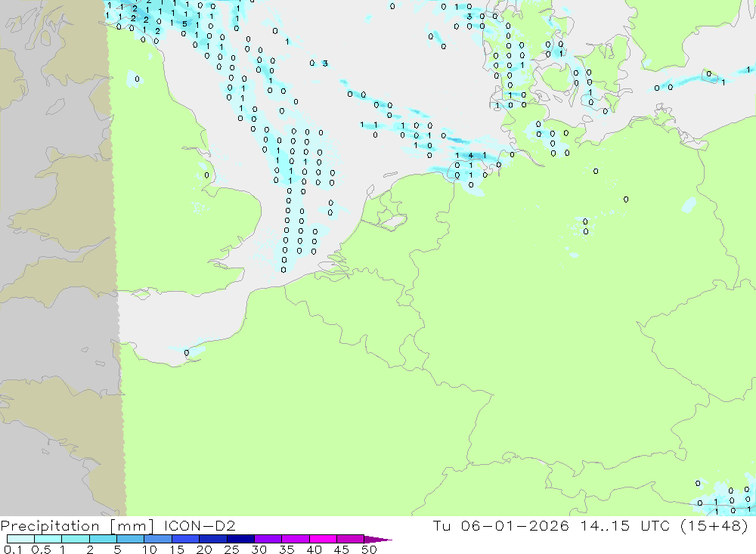The height and width of the screenshot is (554, 756).
Task: Click the date text 06-01-2026
Action: (x=515, y=525)
